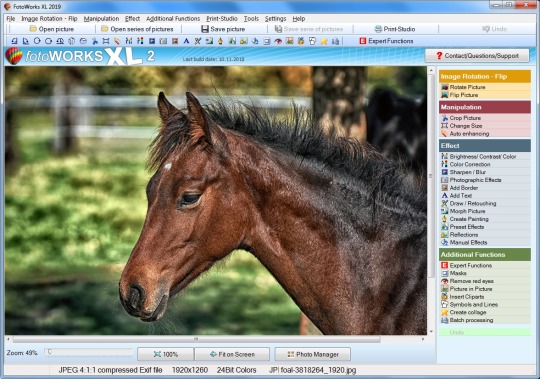The image size is (540, 379).
Task: Click the fotoWORKS XL balloon logo
Action: point(14,56)
